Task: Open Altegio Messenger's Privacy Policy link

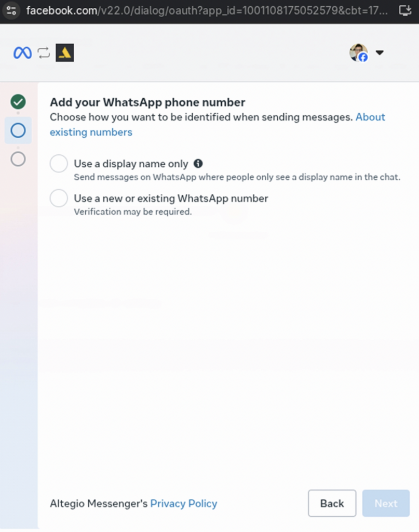Action: click(184, 503)
